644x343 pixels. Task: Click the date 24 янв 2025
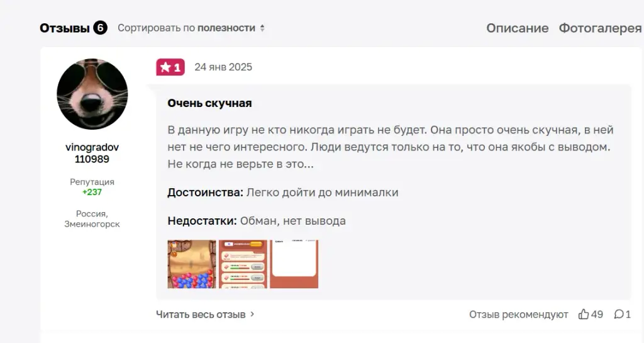coord(223,67)
